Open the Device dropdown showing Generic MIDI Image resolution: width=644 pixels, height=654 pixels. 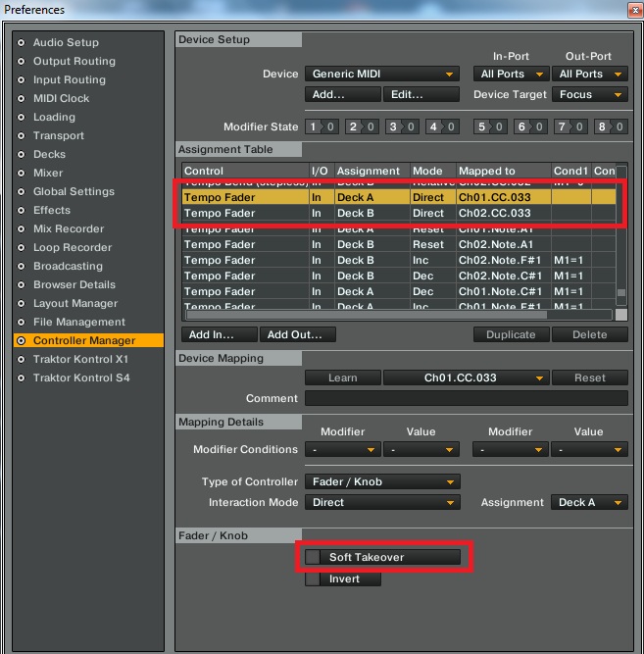pos(382,74)
